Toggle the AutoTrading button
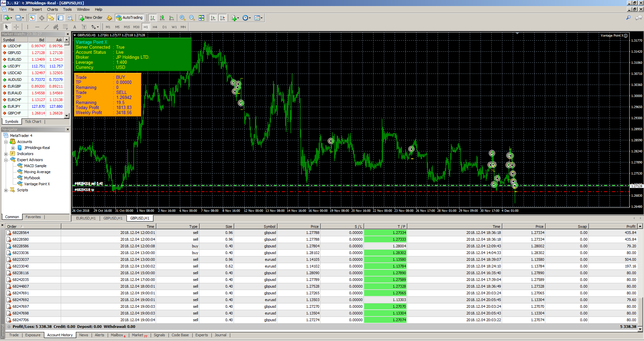644x341 pixels. pyautogui.click(x=129, y=18)
